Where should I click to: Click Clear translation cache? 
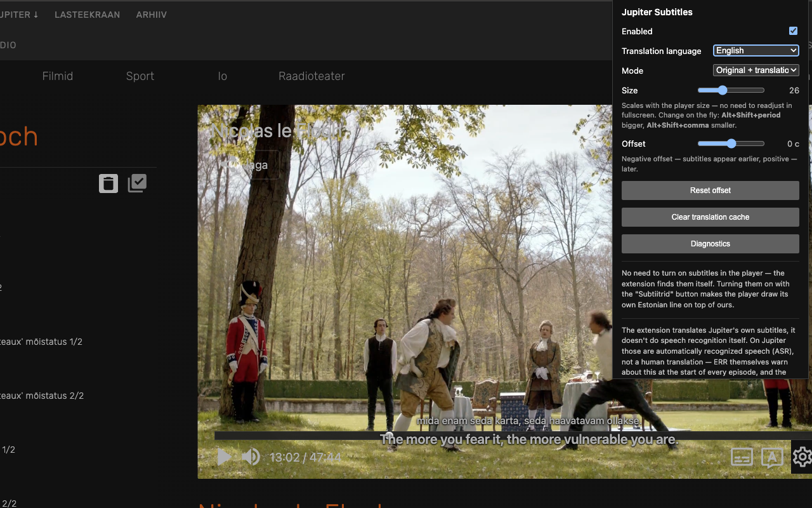[x=710, y=217]
